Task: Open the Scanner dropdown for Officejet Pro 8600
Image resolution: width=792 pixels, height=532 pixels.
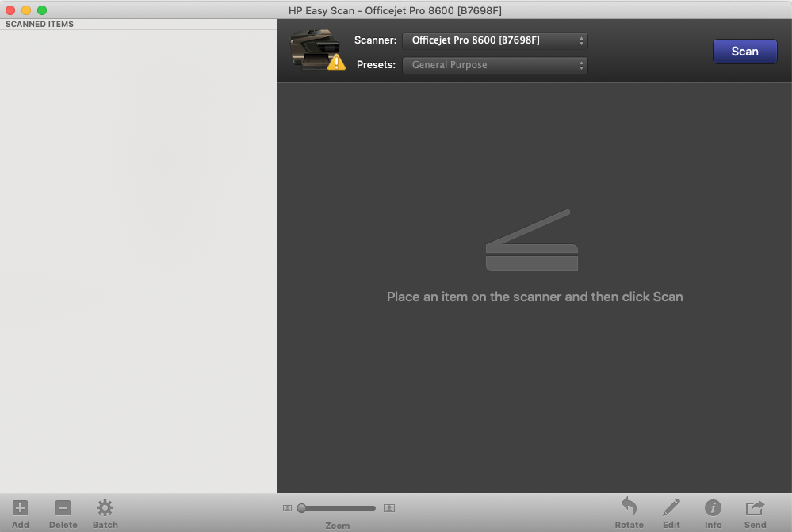Action: (x=495, y=40)
